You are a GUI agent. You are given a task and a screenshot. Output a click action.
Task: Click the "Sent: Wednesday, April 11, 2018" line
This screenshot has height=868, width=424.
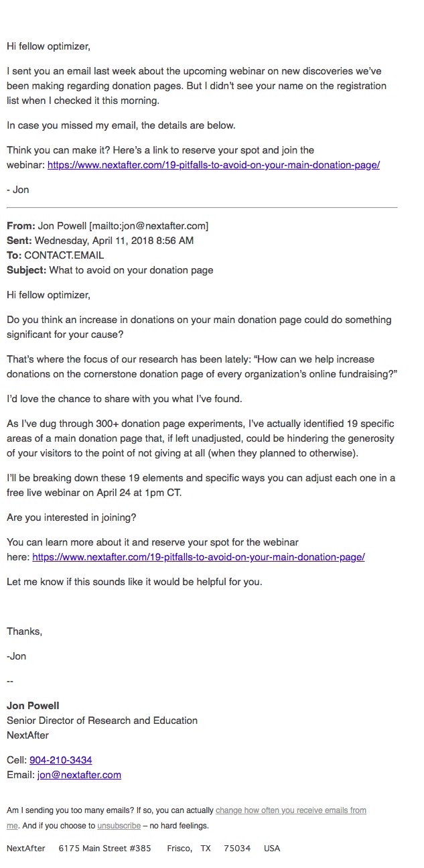100,241
